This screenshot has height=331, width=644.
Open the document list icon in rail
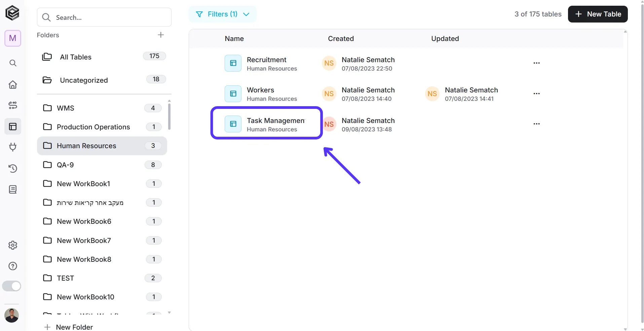point(13,190)
